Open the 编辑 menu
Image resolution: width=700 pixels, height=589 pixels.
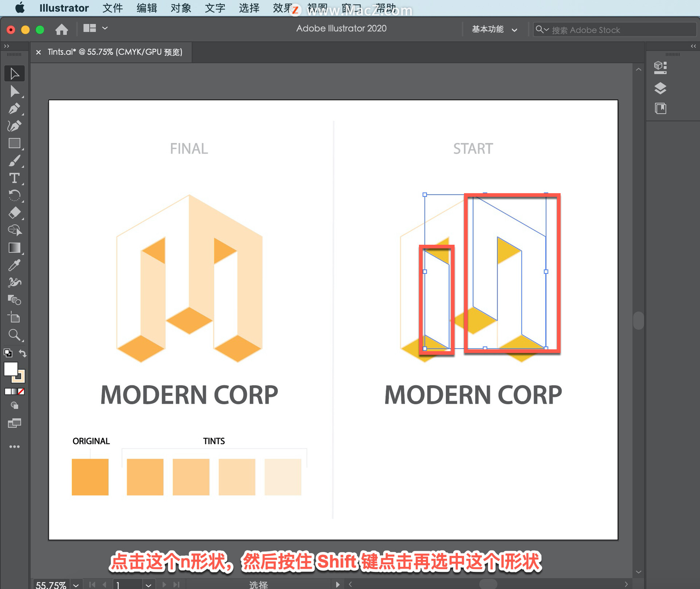point(147,8)
